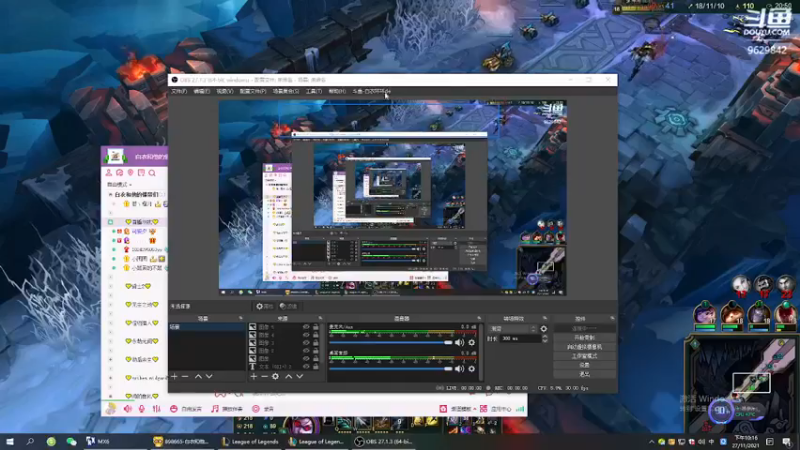800x450 pixels.
Task: Pop out the audio mixer dock
Action: pyautogui.click(x=479, y=318)
